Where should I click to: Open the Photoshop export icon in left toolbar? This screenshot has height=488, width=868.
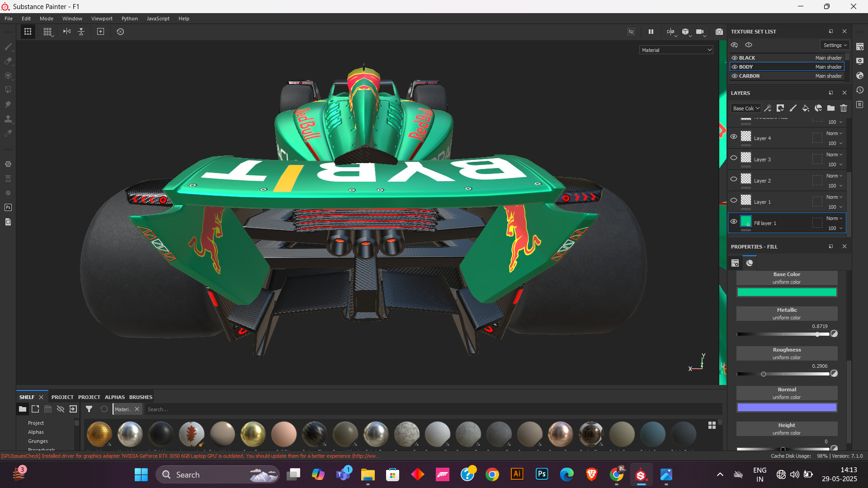coord(8,207)
